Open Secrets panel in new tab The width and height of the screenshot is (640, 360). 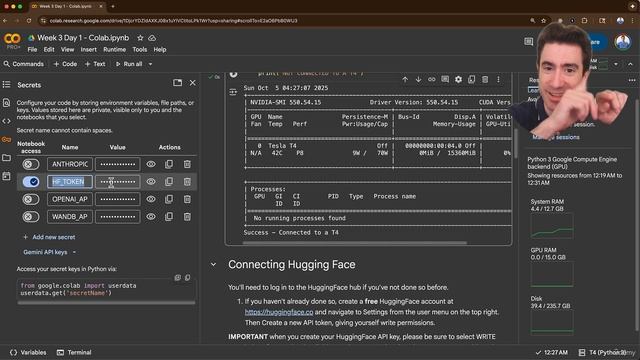(177, 83)
